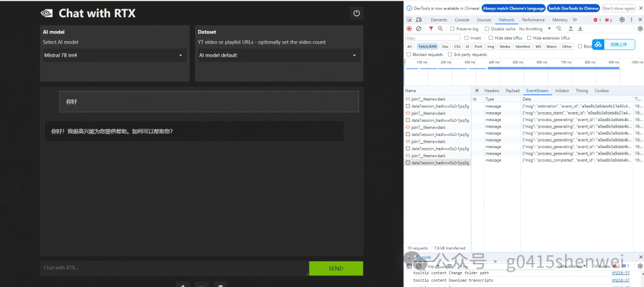Toggle DevTools inspect element picker
This screenshot has height=287, width=644.
pyautogui.click(x=409, y=20)
